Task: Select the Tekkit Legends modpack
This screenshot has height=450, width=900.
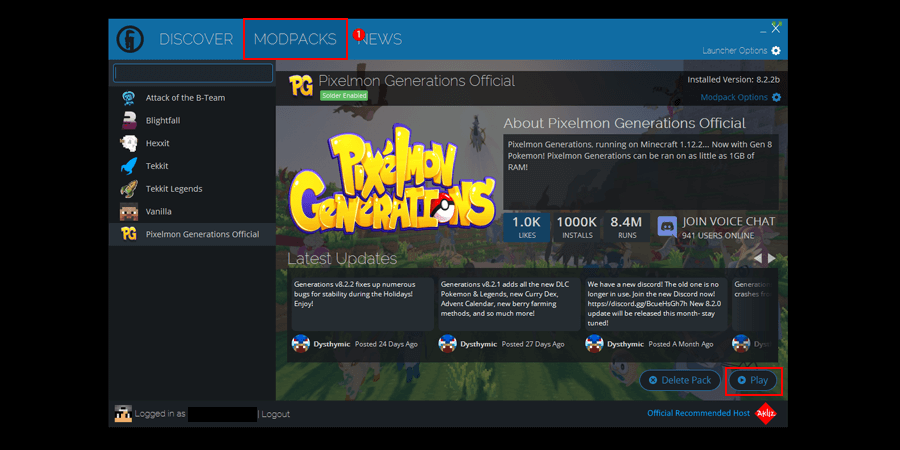Action: pos(192,189)
